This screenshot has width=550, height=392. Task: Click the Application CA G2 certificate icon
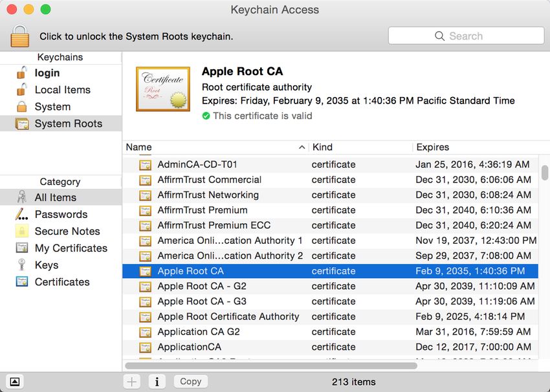(145, 332)
